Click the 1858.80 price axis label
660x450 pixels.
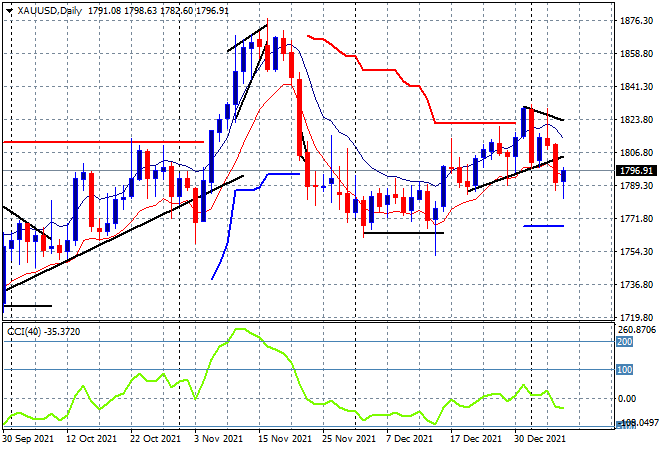636,54
